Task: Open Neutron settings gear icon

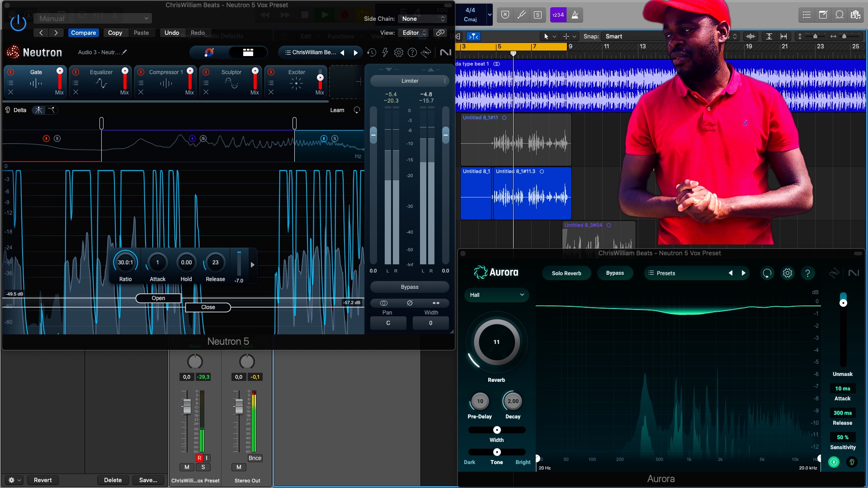Action: coord(398,52)
